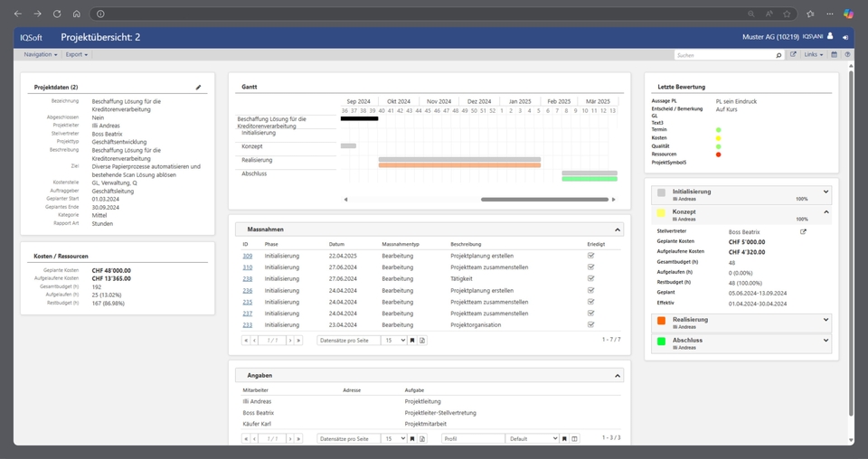Open the calendar icon in the toolbar
The image size is (868, 459).
[834, 55]
